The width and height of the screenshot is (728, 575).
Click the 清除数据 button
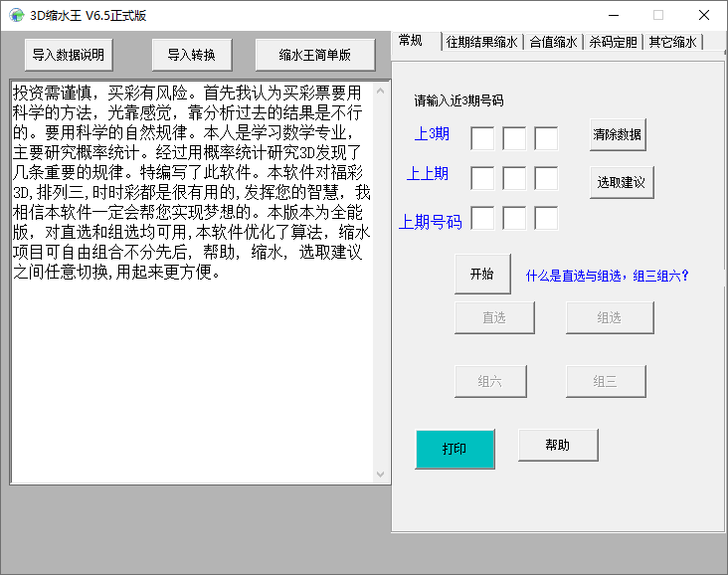[618, 134]
